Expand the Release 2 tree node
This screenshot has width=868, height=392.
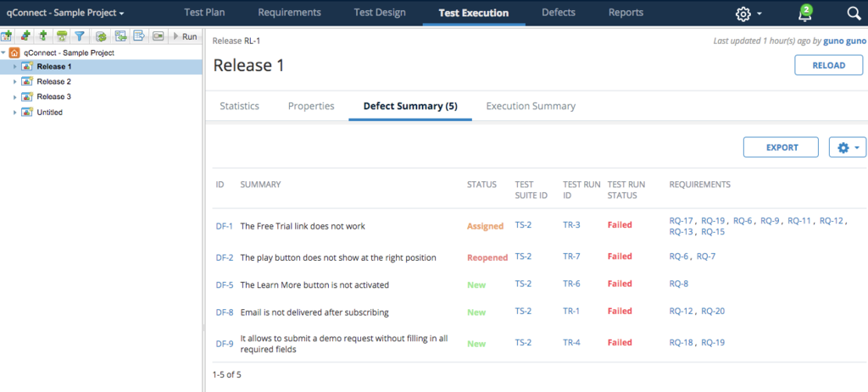[15, 82]
